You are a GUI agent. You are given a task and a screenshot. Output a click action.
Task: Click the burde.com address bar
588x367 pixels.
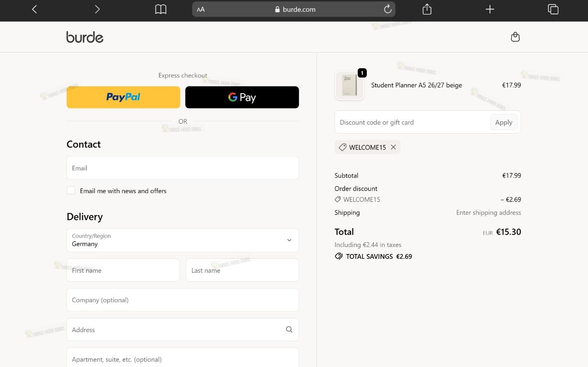(294, 9)
